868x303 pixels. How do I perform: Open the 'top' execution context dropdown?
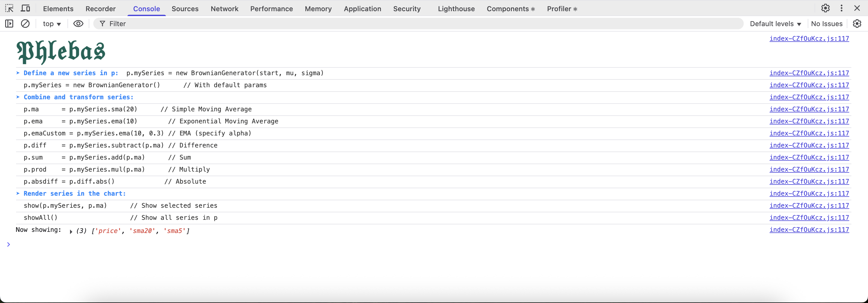[x=52, y=24]
